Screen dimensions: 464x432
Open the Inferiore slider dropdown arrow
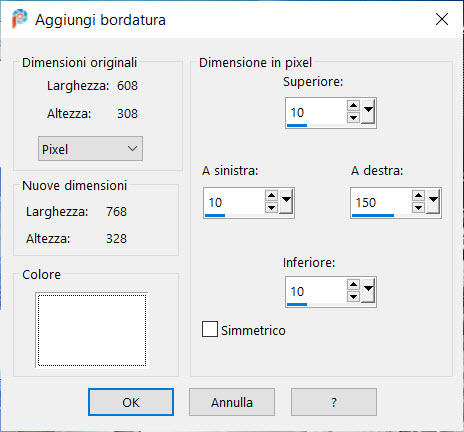(x=368, y=290)
